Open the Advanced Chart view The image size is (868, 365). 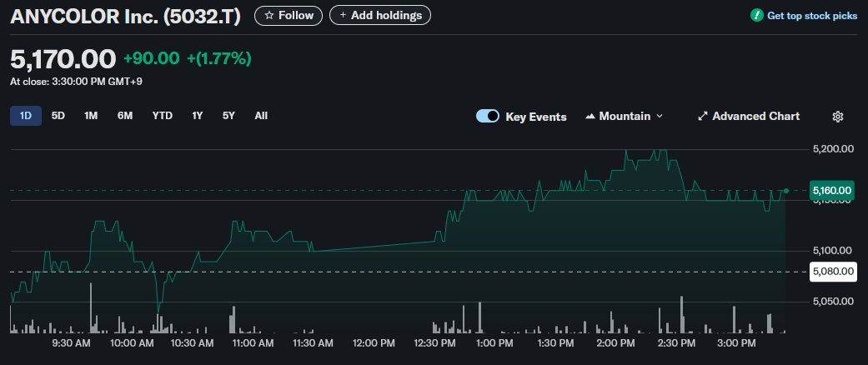pyautogui.click(x=749, y=116)
